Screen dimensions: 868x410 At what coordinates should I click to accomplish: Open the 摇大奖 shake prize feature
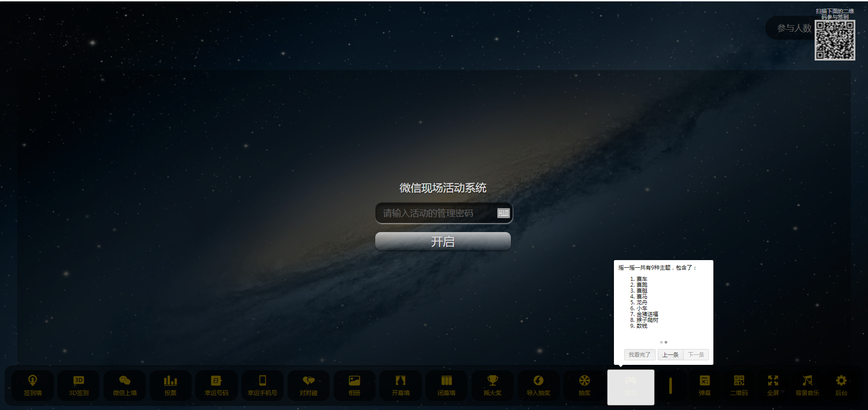point(492,385)
